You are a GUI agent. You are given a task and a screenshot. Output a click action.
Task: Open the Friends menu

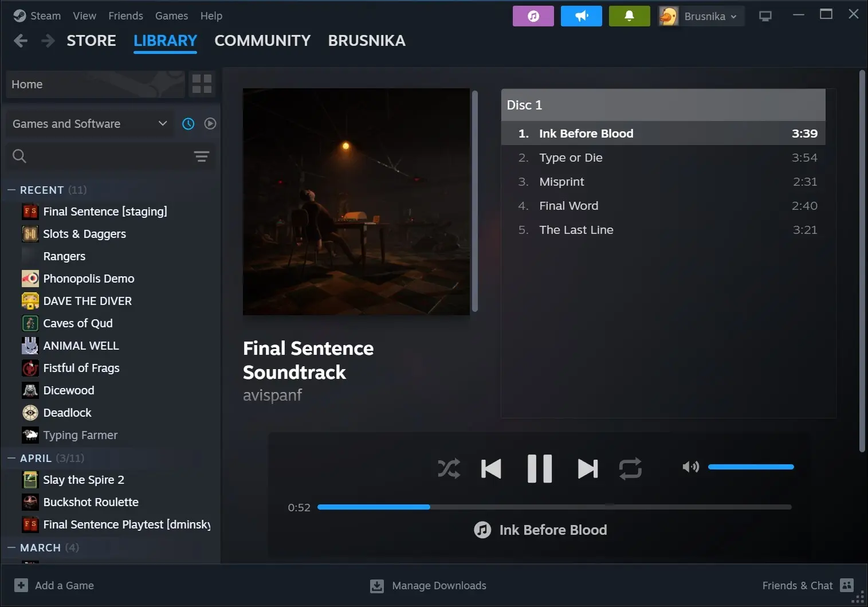(125, 15)
